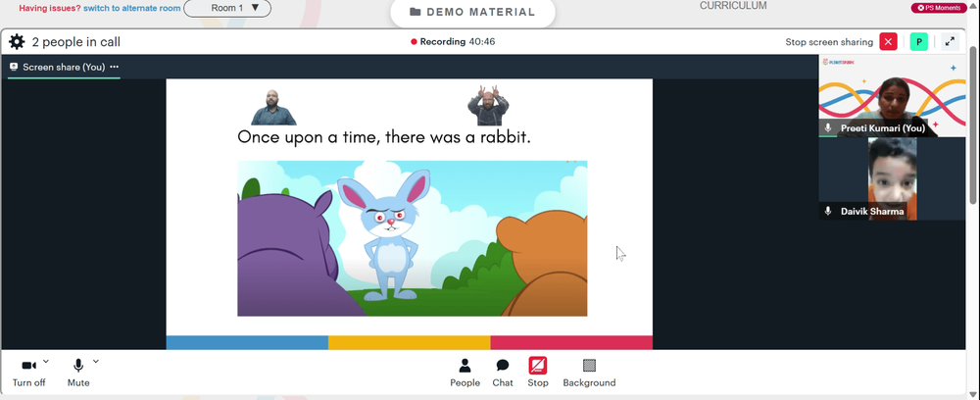Open Background effects
980x400 pixels.
(x=589, y=373)
